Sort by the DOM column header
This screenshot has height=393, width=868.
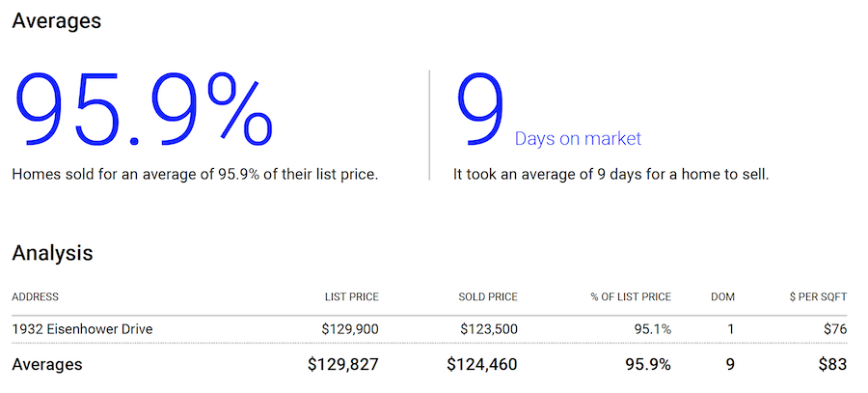(723, 296)
